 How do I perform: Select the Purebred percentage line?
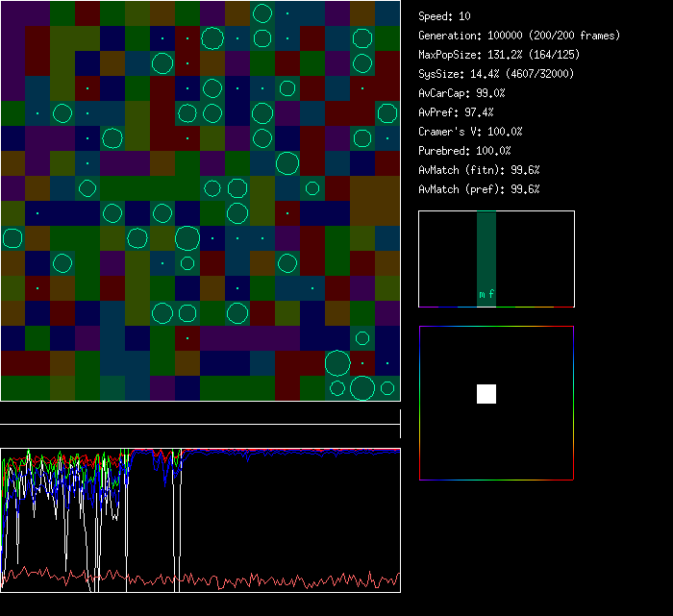pos(464,151)
